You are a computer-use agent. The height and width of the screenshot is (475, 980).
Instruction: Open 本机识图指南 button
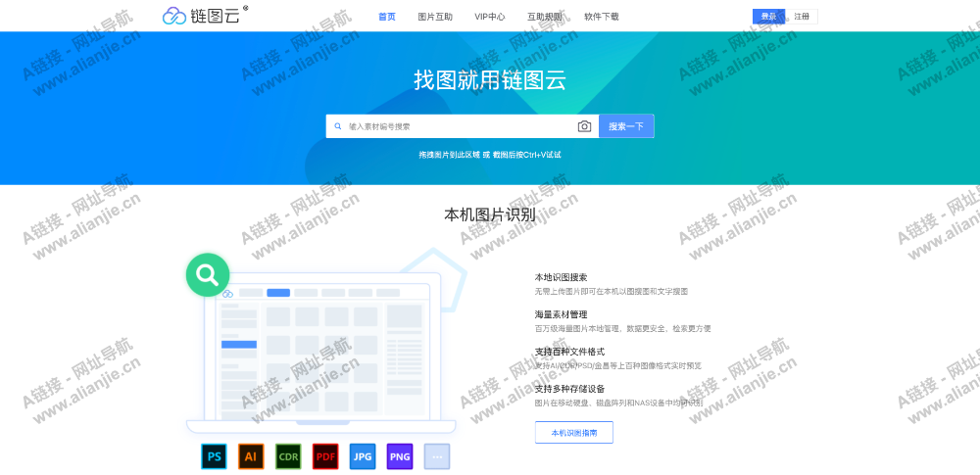[573, 433]
